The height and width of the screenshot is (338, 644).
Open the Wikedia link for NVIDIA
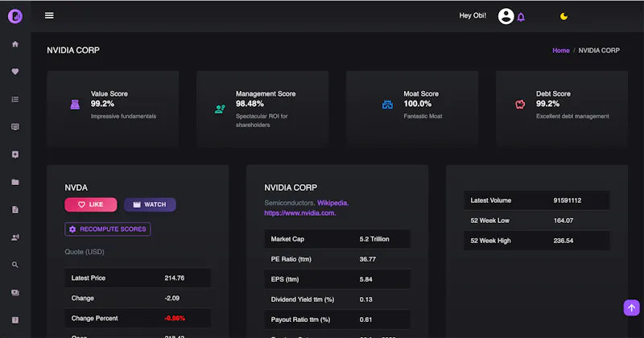pyautogui.click(x=332, y=203)
